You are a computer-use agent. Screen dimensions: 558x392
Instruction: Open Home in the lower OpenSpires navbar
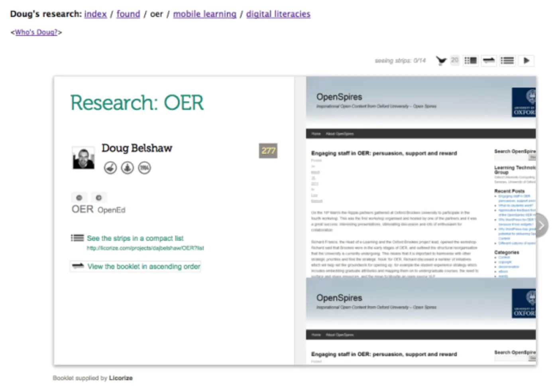tap(316, 335)
